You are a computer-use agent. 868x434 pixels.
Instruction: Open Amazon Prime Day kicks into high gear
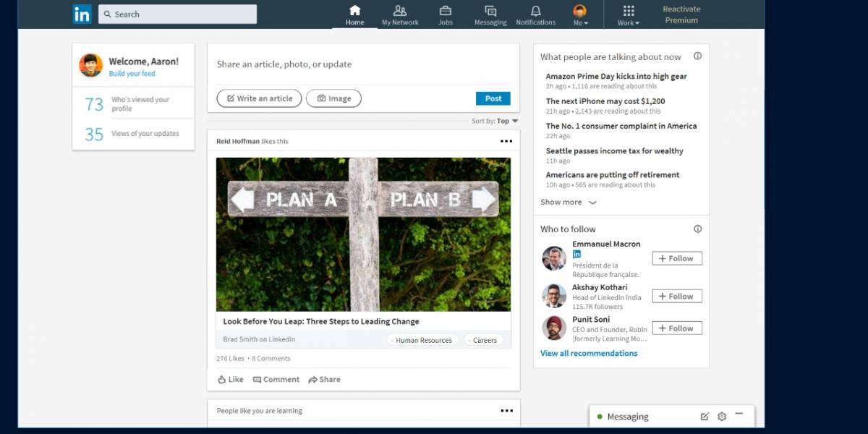(x=616, y=76)
